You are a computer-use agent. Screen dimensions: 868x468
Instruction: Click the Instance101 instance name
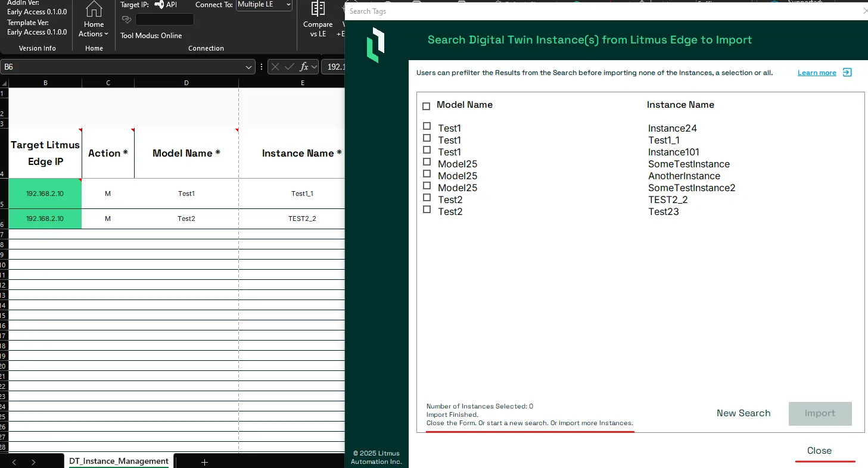click(x=674, y=152)
